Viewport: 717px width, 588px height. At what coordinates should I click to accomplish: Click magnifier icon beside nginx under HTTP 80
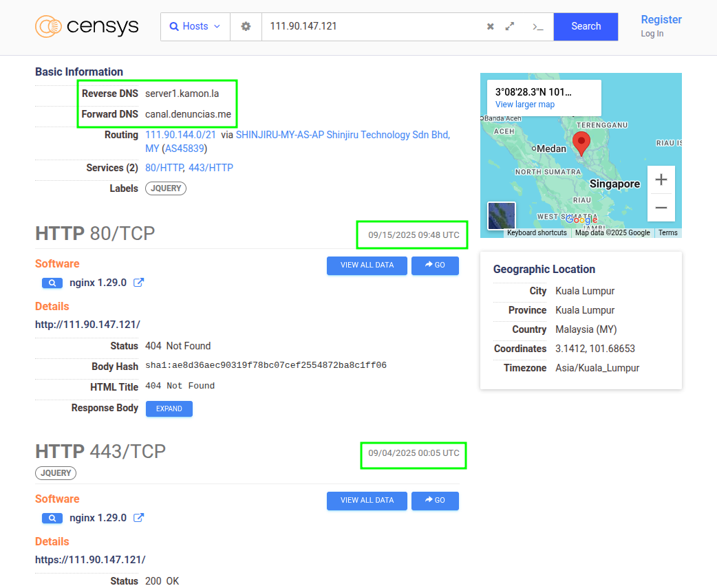click(x=52, y=283)
